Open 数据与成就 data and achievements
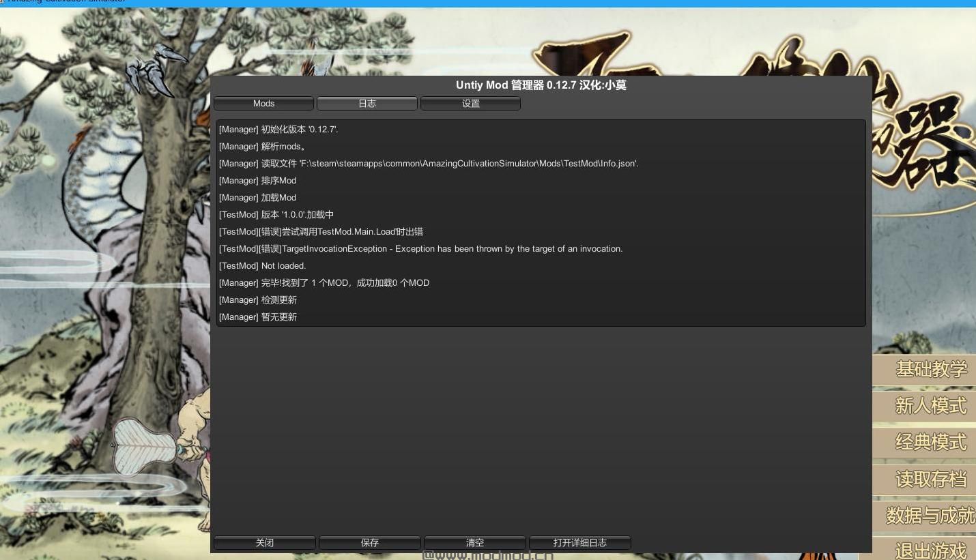This screenshot has width=976, height=560. [x=925, y=516]
